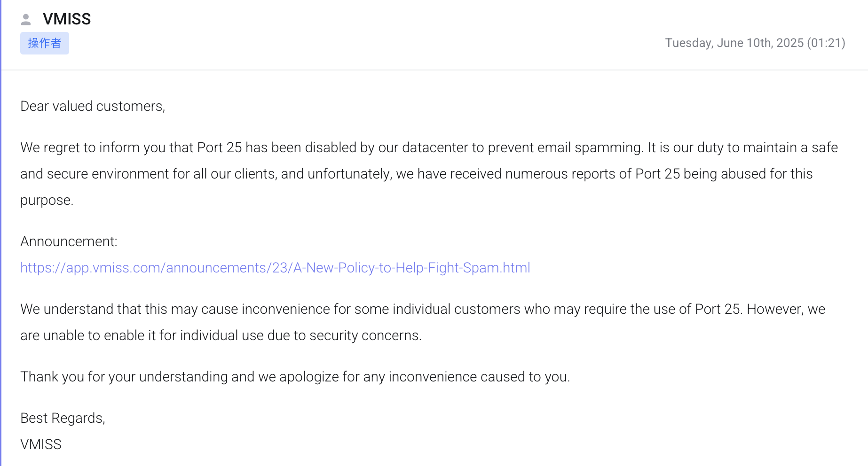Viewport: 868px width, 466px height.
Task: Click the "Announcement:" label
Action: click(69, 241)
